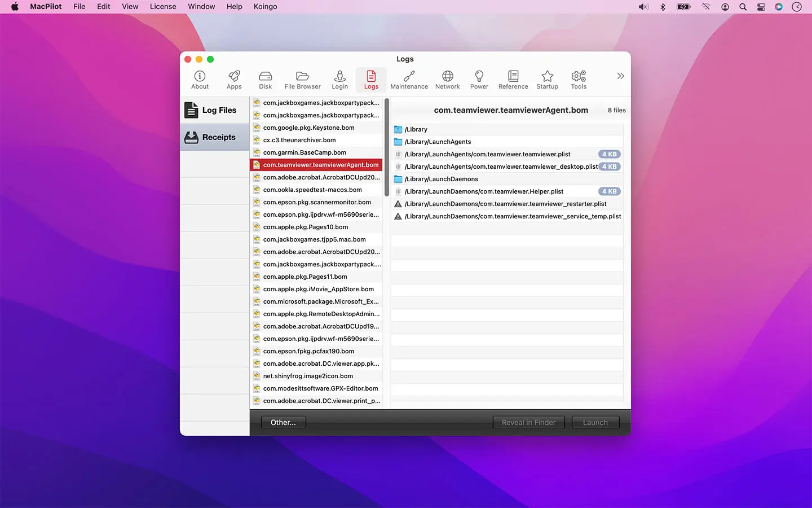Select com.teamviewer.Helper.plist file row
This screenshot has height=508, width=812.
[507, 191]
